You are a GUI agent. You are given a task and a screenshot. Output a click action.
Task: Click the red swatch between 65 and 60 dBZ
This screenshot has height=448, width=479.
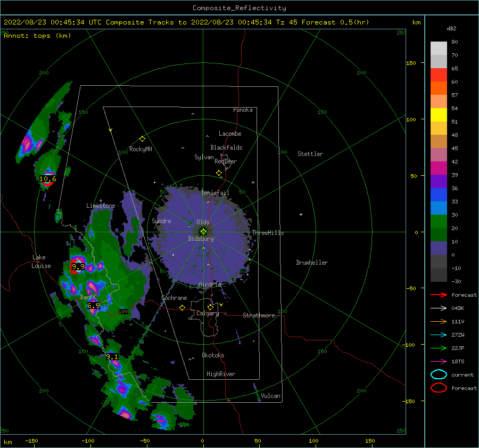coord(439,75)
